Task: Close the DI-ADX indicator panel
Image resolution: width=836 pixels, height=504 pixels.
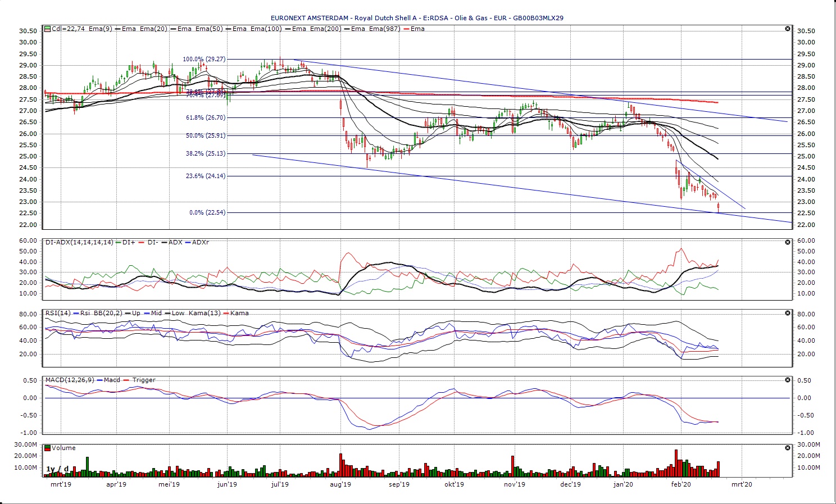Action: click(x=788, y=242)
